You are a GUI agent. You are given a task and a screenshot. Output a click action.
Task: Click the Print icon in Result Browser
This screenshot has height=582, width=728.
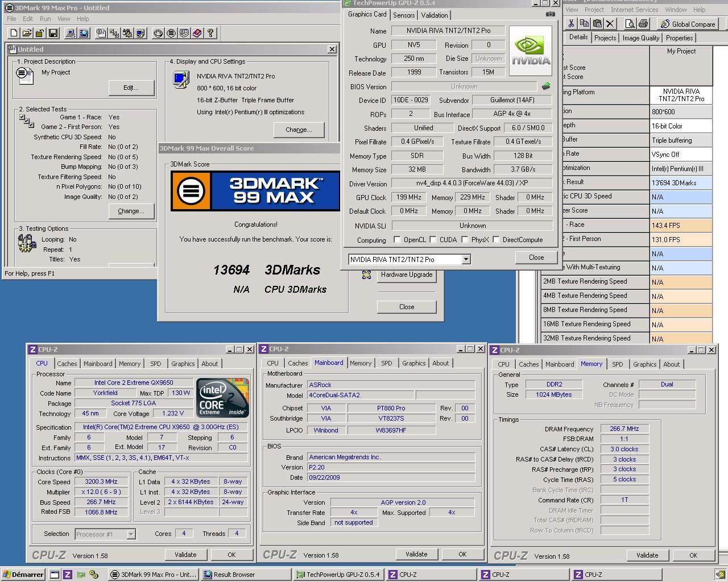pos(643,23)
